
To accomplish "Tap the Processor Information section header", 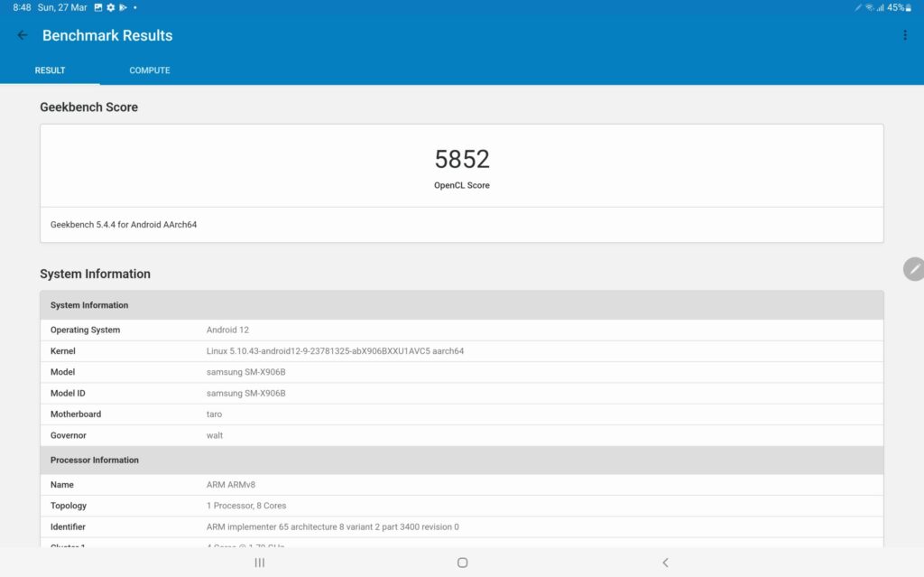I will click(x=461, y=460).
